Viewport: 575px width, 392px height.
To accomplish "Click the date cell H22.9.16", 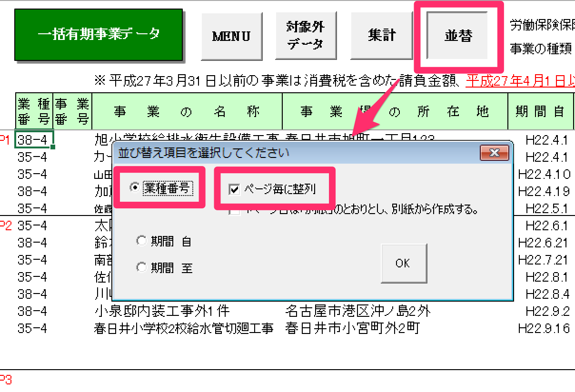I will (544, 328).
